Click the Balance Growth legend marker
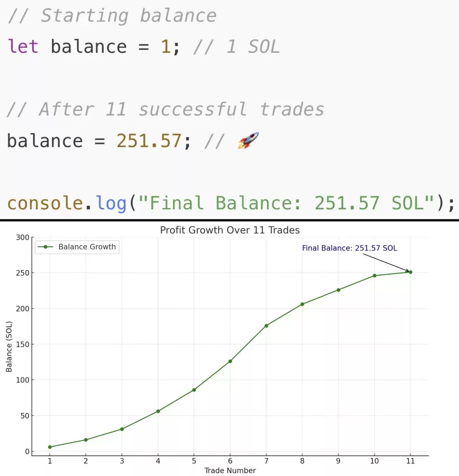459x476 pixels. 46,247
